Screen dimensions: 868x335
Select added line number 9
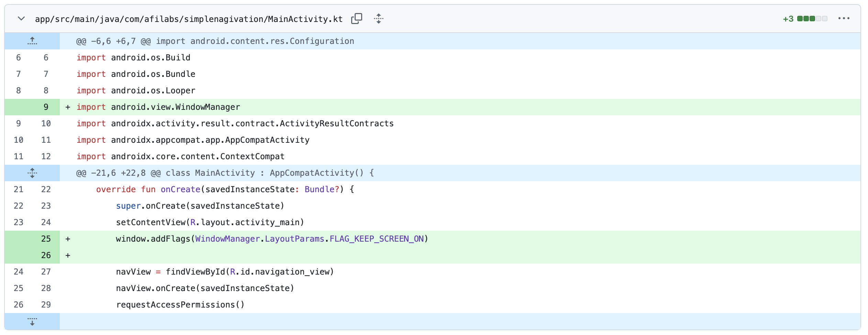[x=46, y=107]
